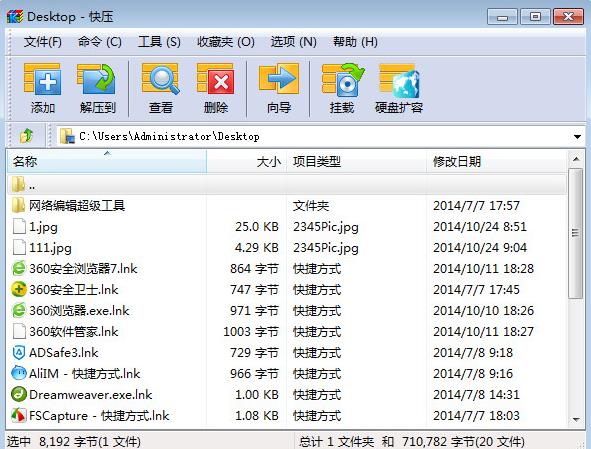The height and width of the screenshot is (449, 591).
Task: Select the parent folder '..' icon
Action: click(18, 185)
